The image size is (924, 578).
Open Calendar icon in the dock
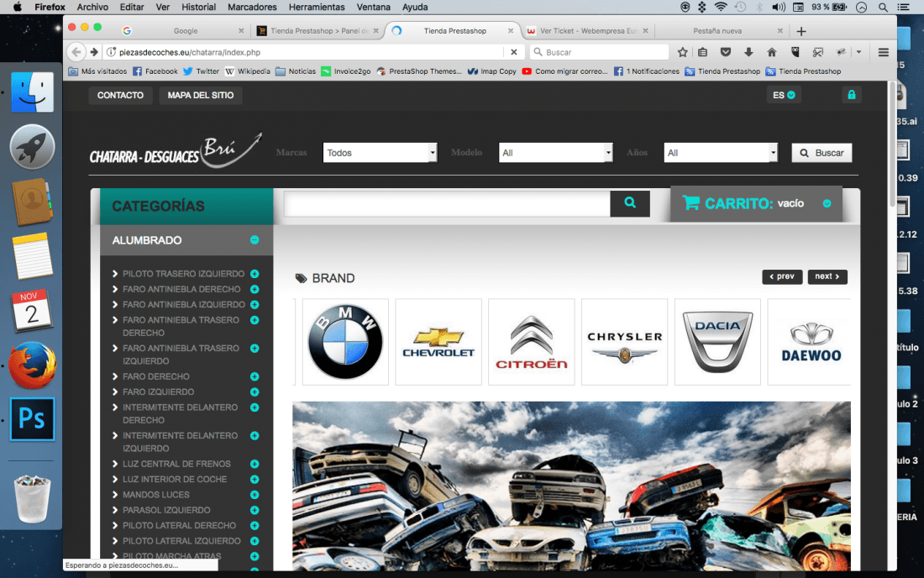click(x=32, y=310)
